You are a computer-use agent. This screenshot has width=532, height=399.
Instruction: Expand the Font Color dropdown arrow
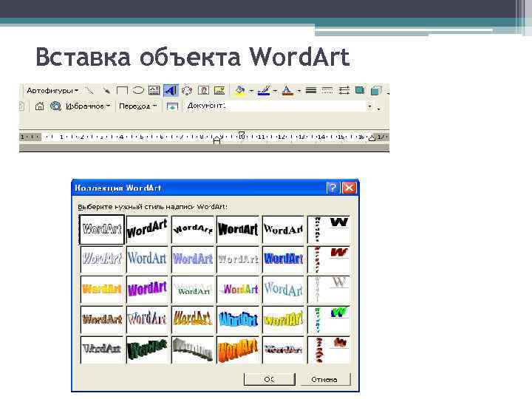[299, 91]
